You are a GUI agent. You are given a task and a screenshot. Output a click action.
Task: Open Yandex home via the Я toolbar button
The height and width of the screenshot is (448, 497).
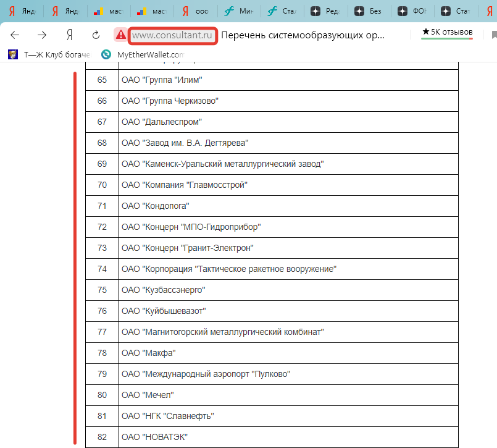click(x=69, y=35)
